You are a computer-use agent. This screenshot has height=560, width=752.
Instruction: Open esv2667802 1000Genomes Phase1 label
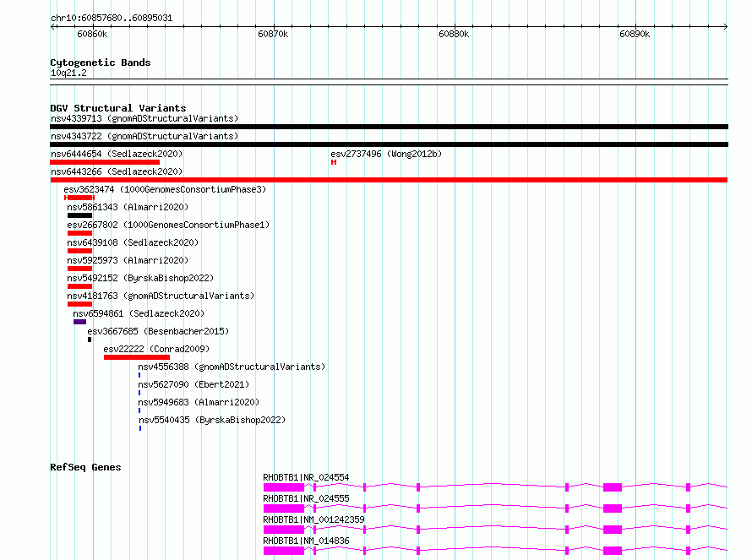tap(168, 225)
